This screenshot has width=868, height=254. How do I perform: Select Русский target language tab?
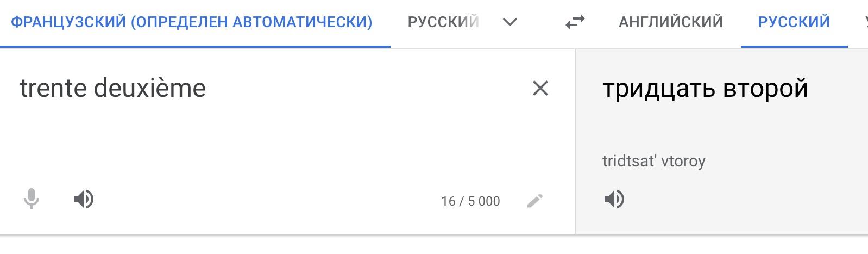tap(794, 22)
